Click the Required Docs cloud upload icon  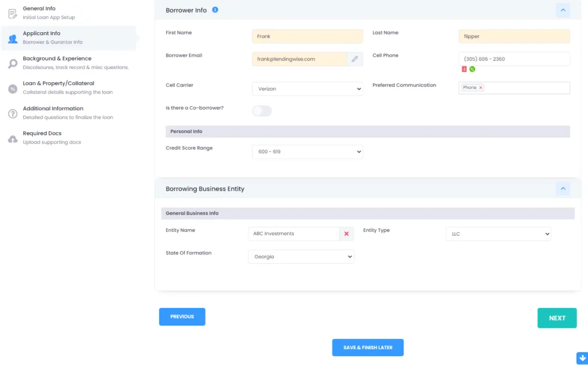click(13, 138)
